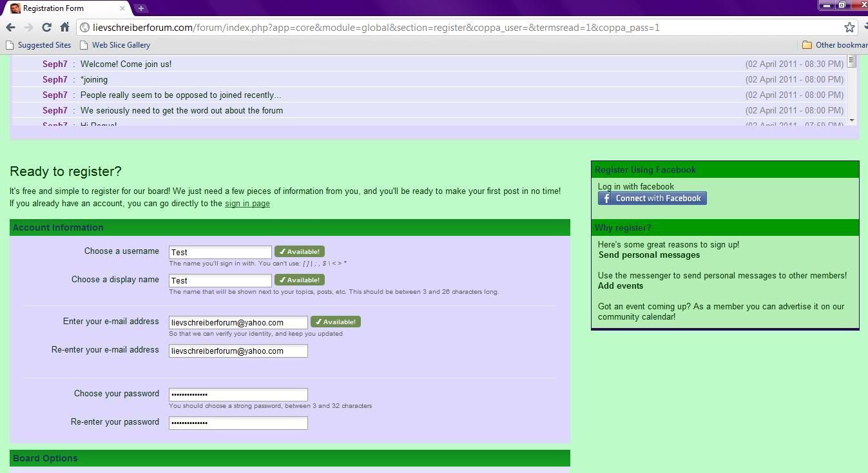The width and height of the screenshot is (868, 473).
Task: Click the Choose a username field
Action: [x=220, y=252]
